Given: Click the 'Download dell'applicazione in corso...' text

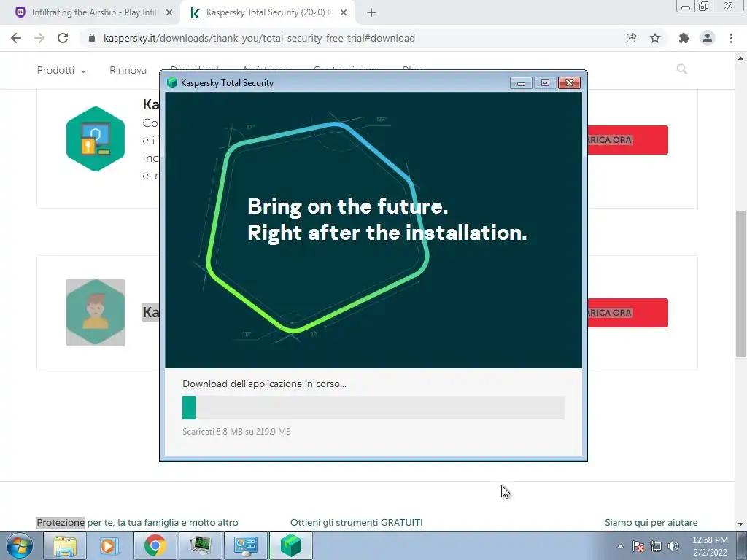Looking at the screenshot, I should point(264,384).
